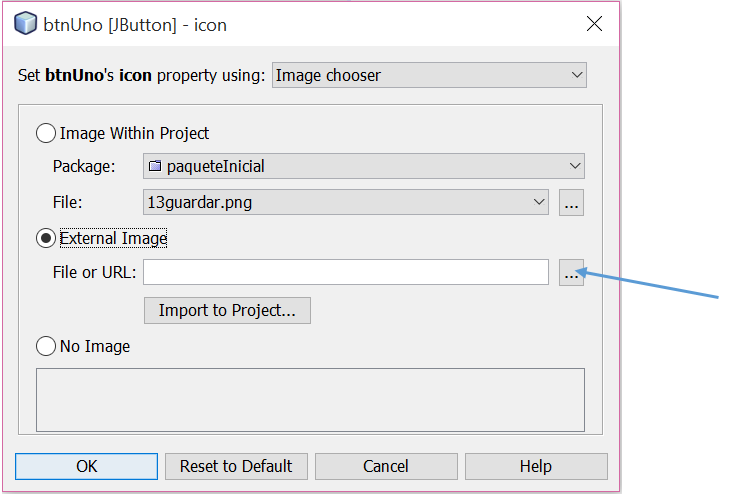The height and width of the screenshot is (494, 729).
Task: Close the icon property dialog
Action: coord(593,24)
